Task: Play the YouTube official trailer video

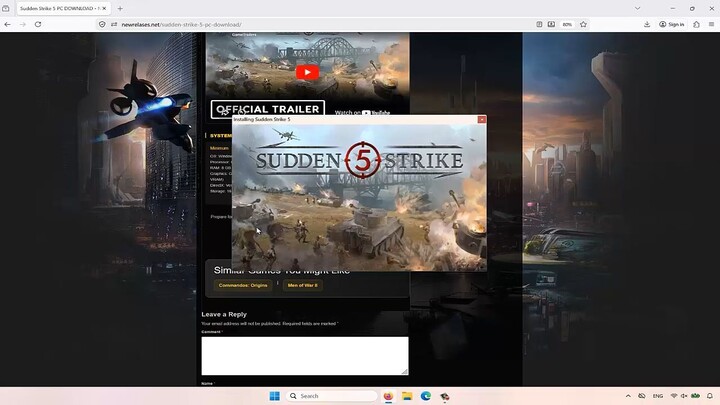Action: [x=307, y=72]
